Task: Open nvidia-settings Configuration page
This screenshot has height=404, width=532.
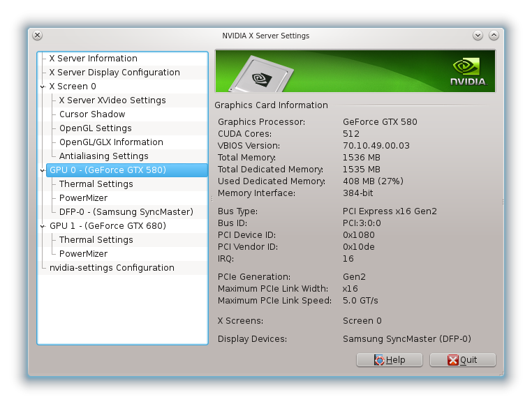Action: (112, 268)
